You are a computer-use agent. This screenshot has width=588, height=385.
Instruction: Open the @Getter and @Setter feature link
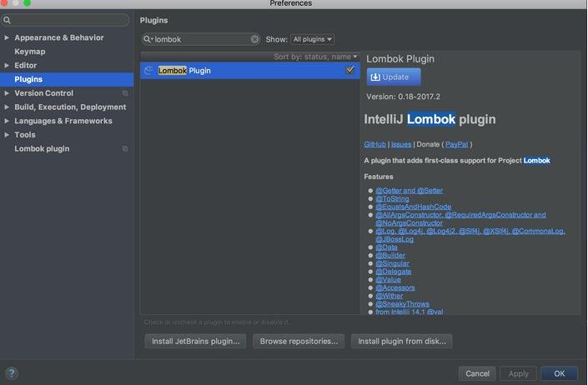pos(409,191)
